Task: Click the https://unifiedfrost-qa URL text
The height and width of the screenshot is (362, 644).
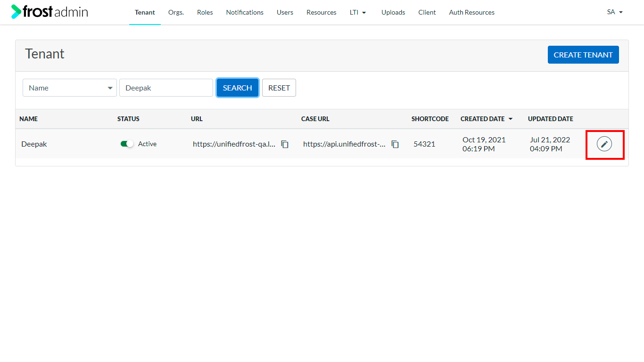Action: coord(234,144)
